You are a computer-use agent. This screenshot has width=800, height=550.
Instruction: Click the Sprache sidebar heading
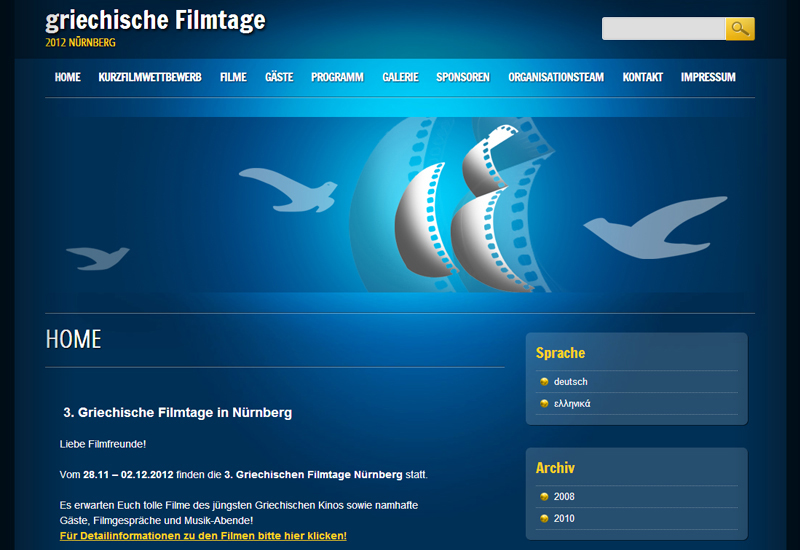[x=560, y=353]
